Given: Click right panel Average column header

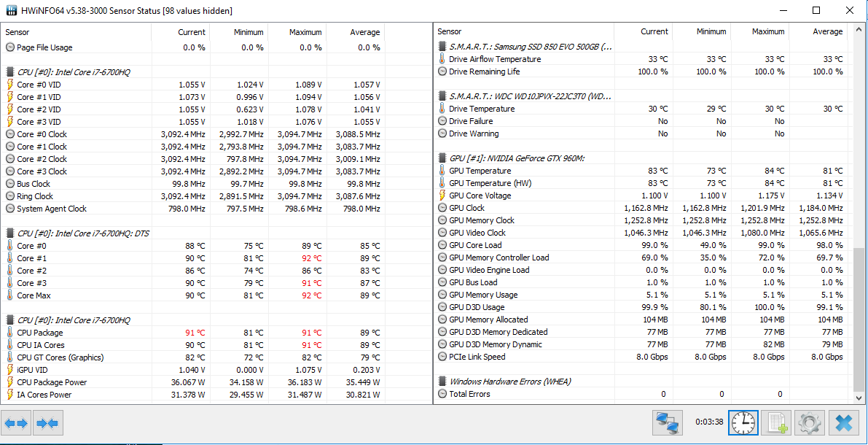Looking at the screenshot, I should point(818,31).
